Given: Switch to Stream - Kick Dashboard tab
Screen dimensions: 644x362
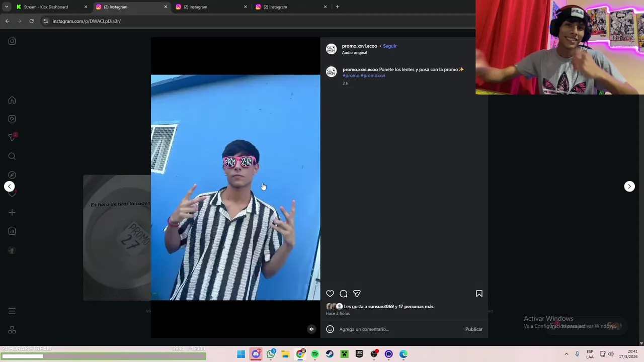Looking at the screenshot, I should pyautogui.click(x=50, y=7).
